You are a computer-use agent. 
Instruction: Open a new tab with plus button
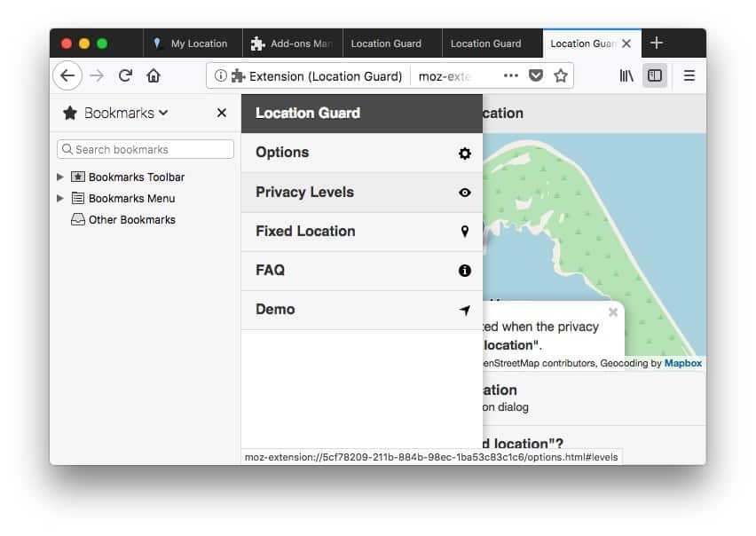point(657,43)
